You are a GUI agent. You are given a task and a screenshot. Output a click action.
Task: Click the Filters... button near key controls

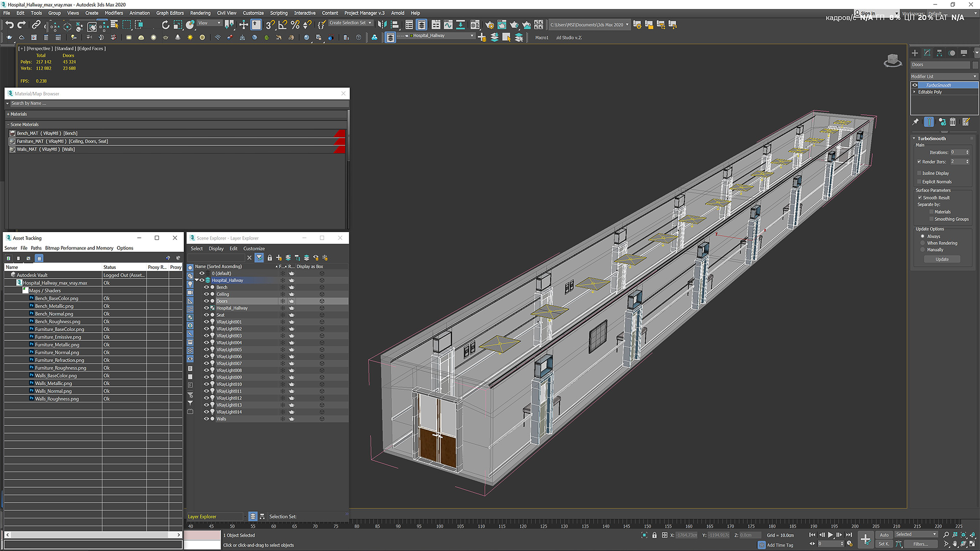tap(921, 544)
